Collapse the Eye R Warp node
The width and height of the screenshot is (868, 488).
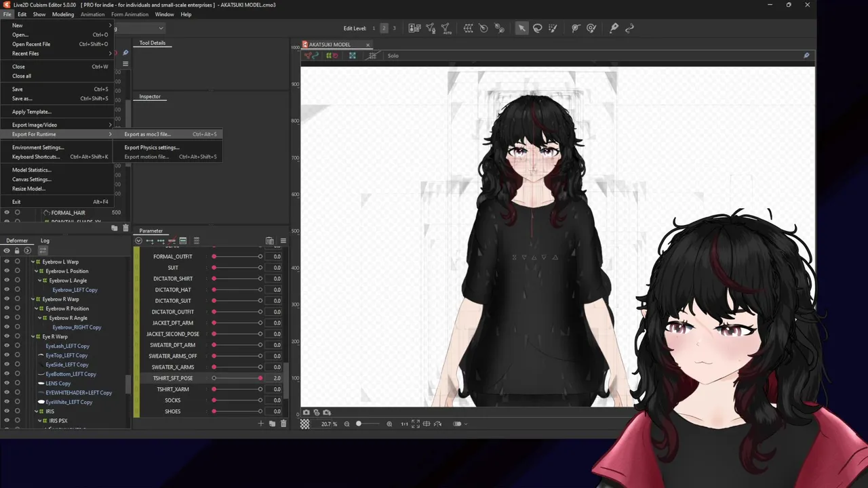pos(33,336)
